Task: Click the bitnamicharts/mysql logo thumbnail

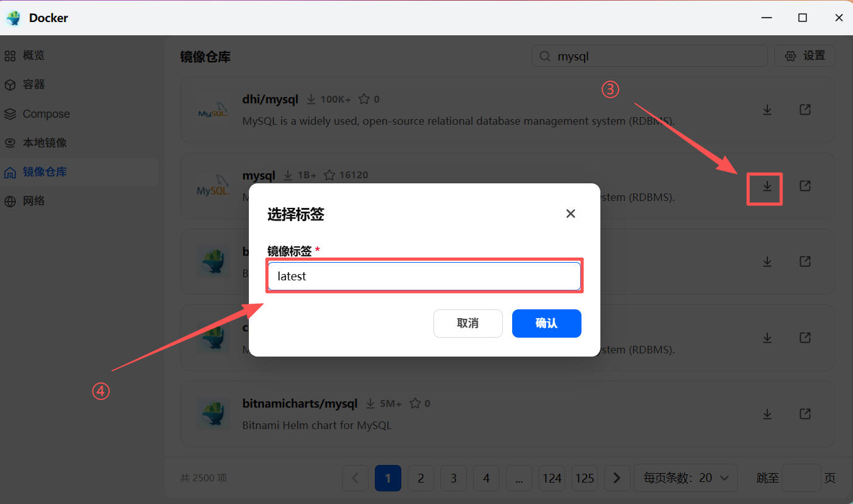Action: [x=212, y=414]
